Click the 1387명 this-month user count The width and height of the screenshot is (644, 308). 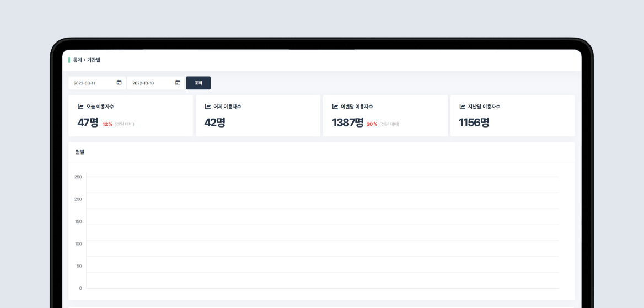(347, 123)
